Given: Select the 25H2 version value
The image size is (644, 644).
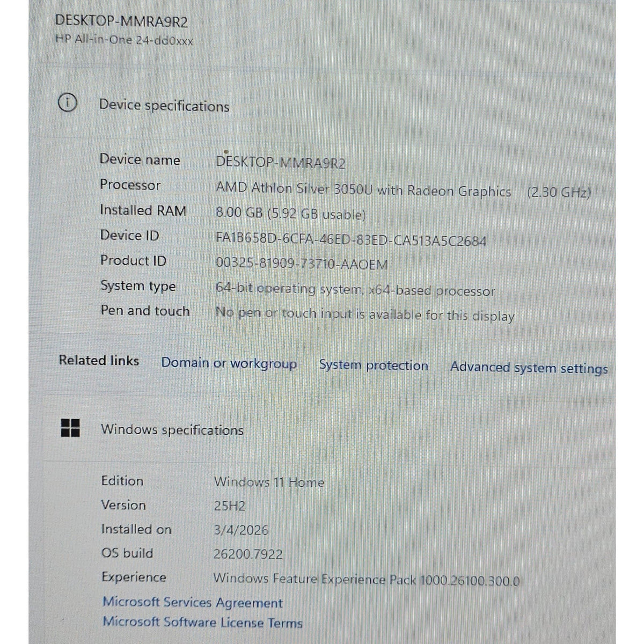Looking at the screenshot, I should (230, 506).
